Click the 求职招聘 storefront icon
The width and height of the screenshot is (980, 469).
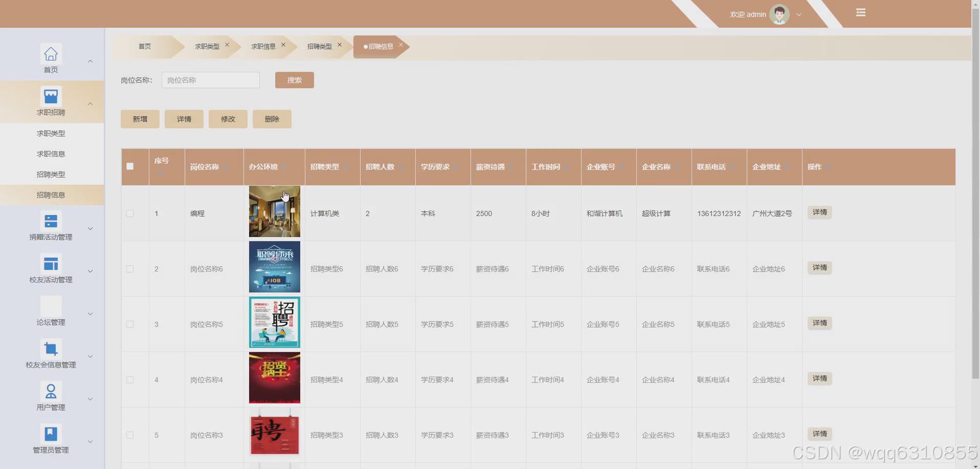(x=51, y=96)
